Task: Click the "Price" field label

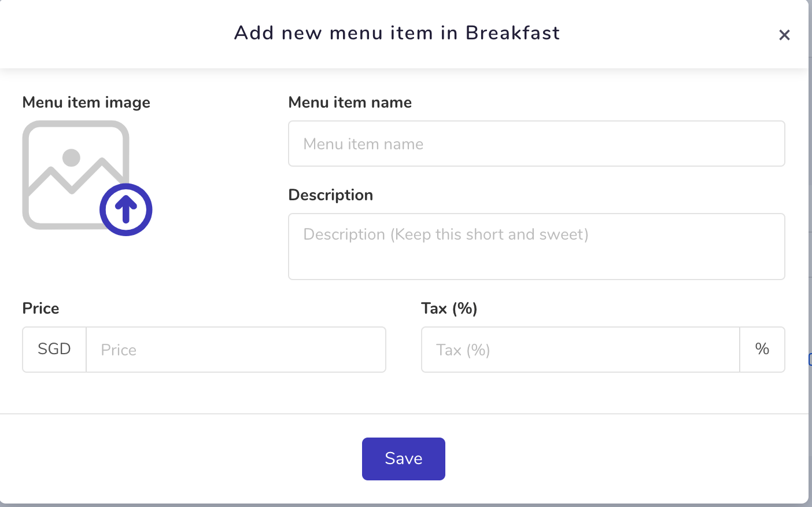Action: coord(40,308)
